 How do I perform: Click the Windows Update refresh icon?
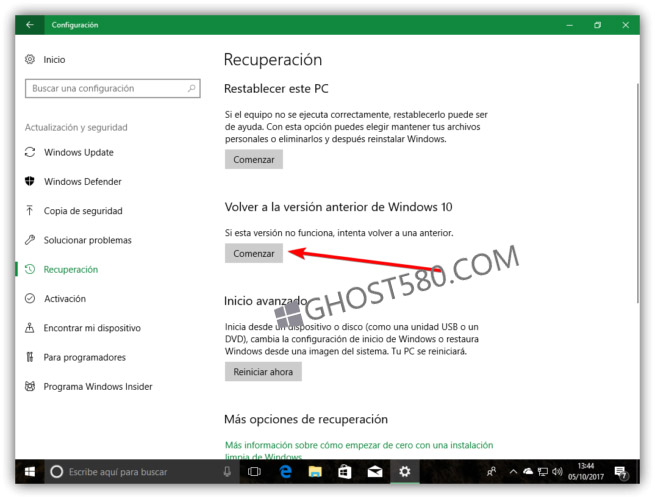30,152
